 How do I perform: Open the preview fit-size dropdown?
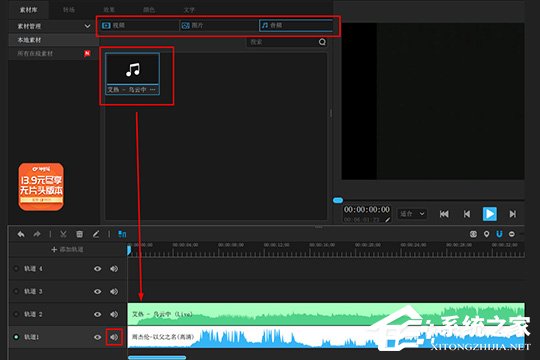(412, 214)
